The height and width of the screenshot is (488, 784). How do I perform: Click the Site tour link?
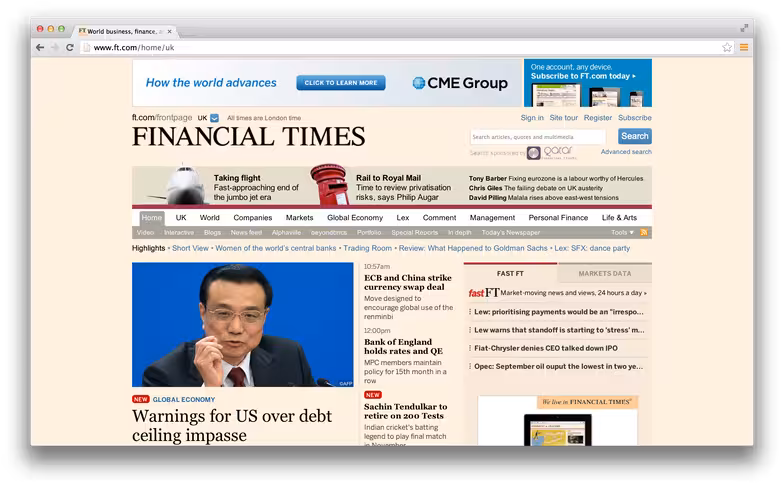[564, 118]
